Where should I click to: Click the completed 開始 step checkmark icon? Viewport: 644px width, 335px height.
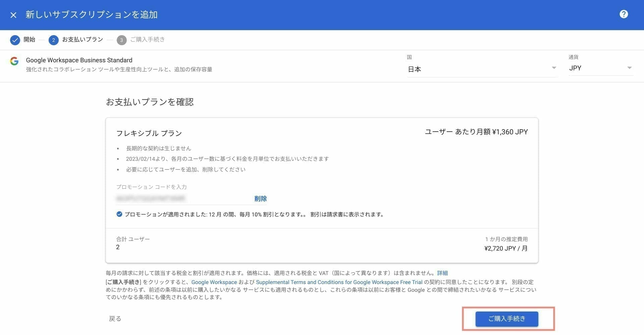15,40
